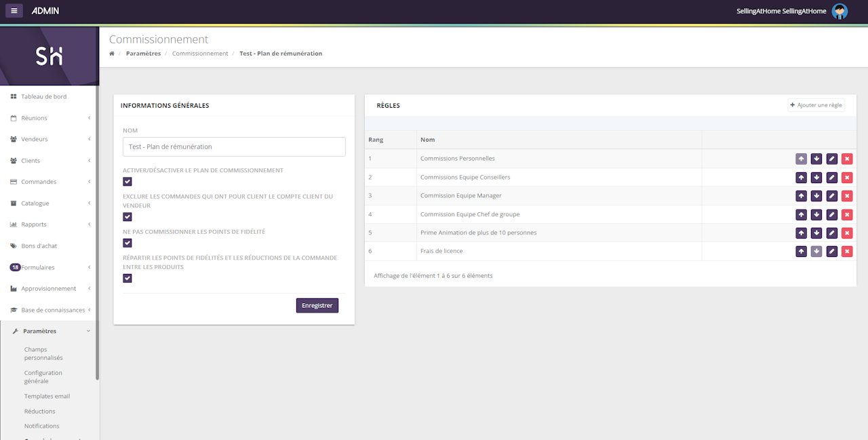This screenshot has width=868, height=440.
Task: Delete the Frais de licence rule
Action: tap(847, 252)
